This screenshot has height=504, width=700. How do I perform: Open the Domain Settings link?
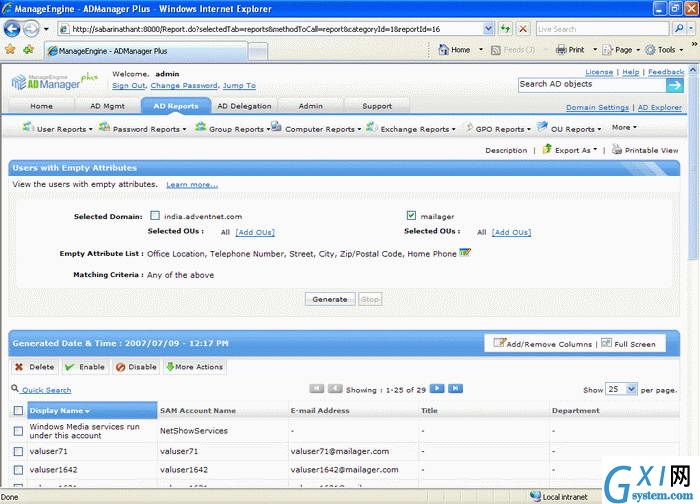[x=597, y=108]
